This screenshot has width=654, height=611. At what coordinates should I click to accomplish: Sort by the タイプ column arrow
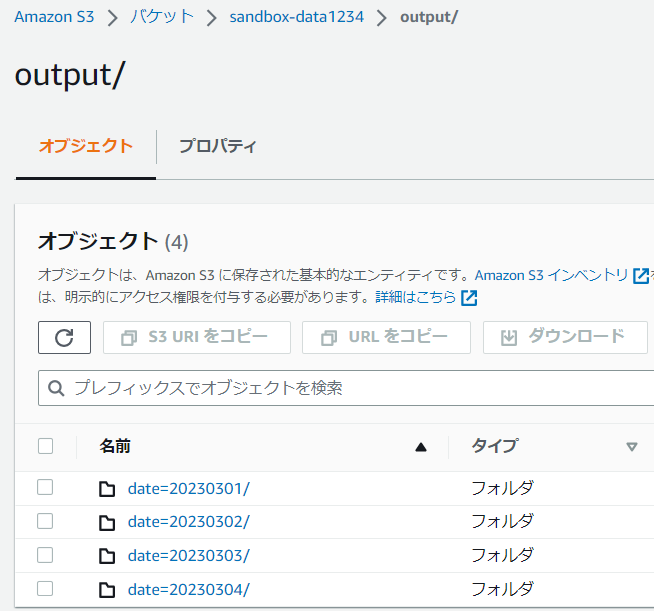(632, 447)
